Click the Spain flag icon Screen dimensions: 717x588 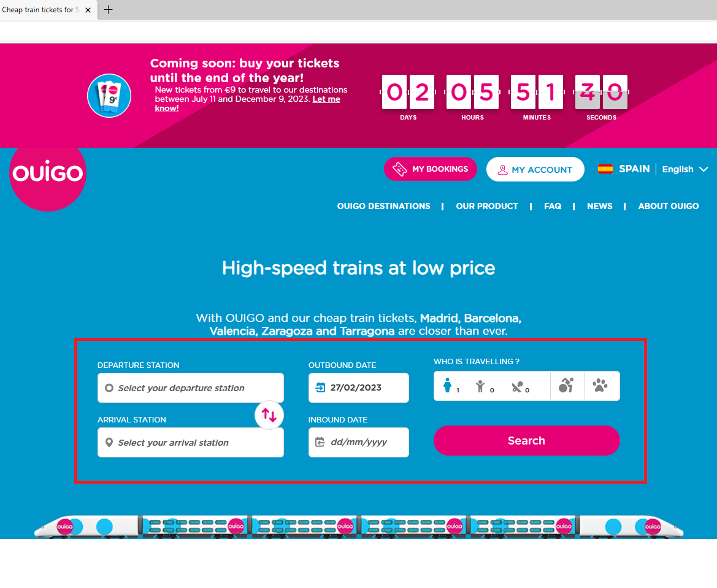coord(605,169)
